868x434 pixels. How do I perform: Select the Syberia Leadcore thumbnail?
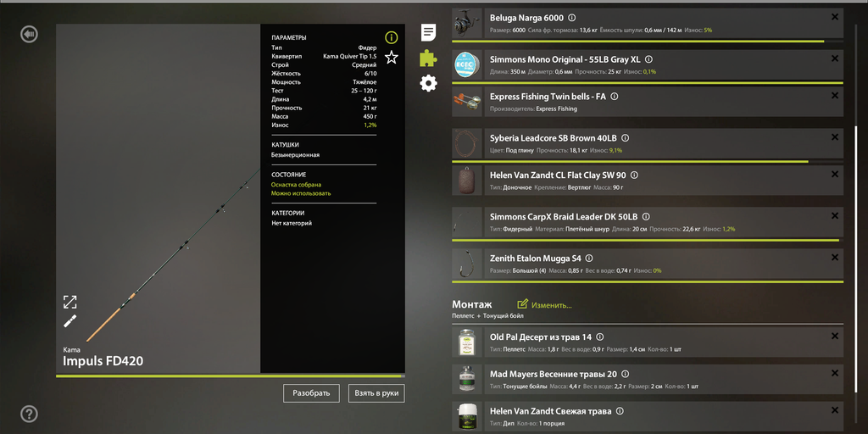coord(467,143)
